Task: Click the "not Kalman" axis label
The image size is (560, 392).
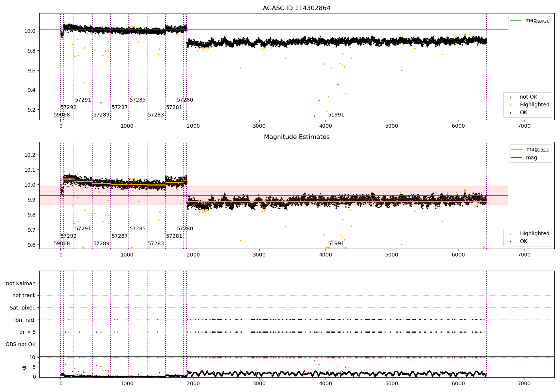Action: pos(21,283)
